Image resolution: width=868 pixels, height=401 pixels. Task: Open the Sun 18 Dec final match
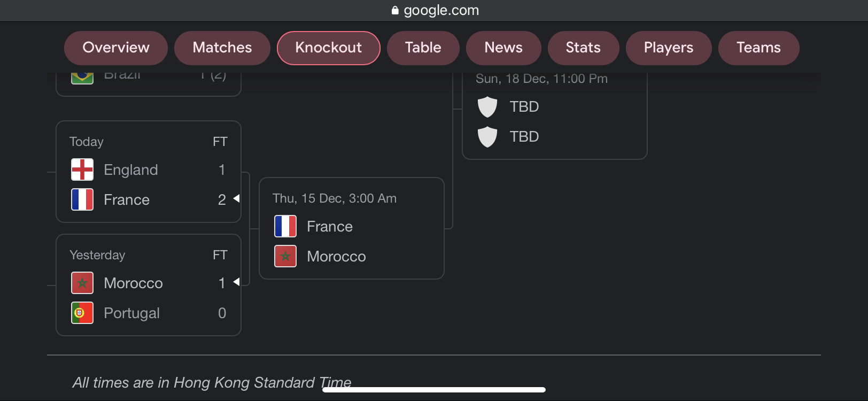[x=555, y=115]
